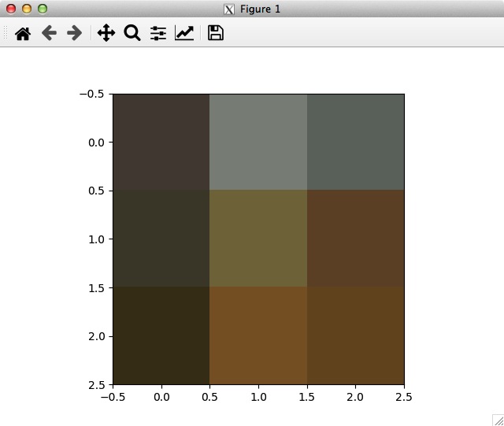Go back to previous view

point(49,34)
